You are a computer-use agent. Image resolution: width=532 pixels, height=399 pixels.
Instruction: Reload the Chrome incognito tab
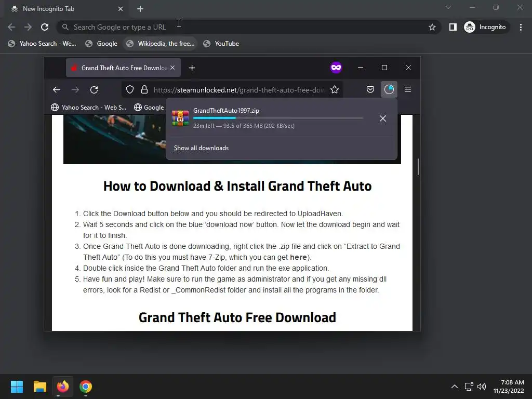click(x=45, y=27)
